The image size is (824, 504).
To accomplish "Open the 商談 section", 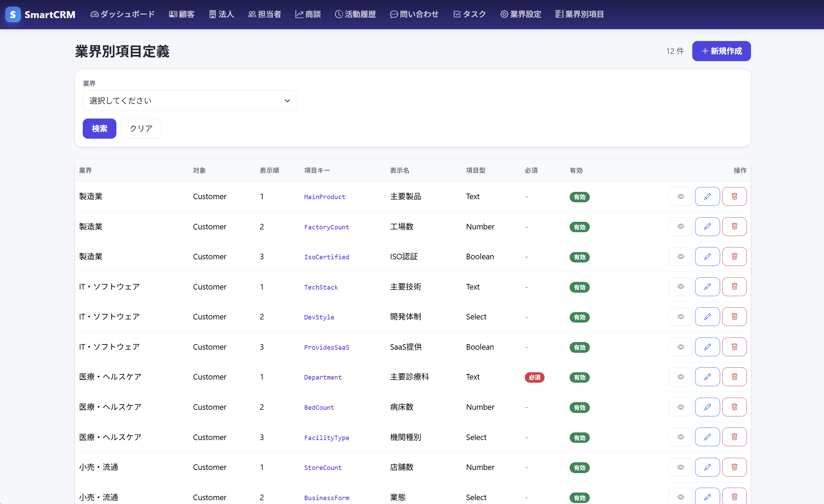I will pyautogui.click(x=308, y=14).
